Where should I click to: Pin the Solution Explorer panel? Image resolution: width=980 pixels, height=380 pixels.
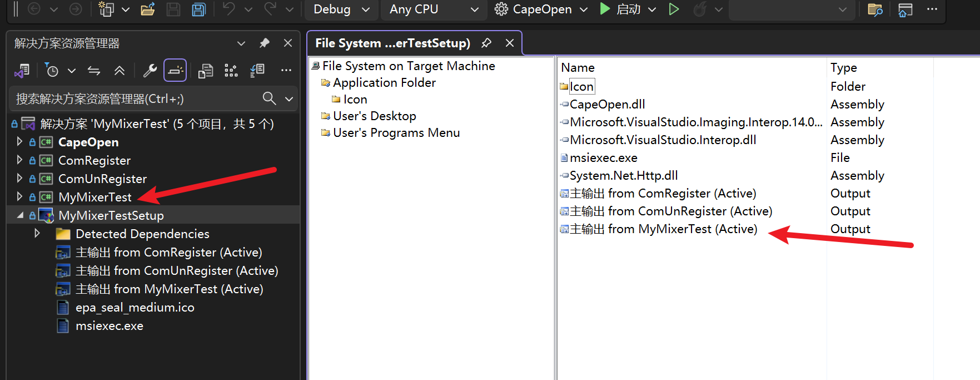pyautogui.click(x=265, y=43)
